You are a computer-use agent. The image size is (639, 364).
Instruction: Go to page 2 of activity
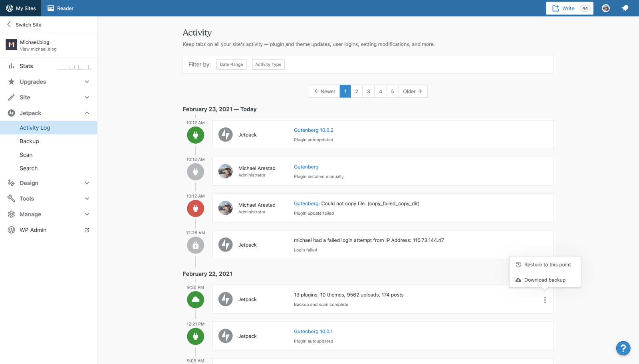pyautogui.click(x=357, y=91)
